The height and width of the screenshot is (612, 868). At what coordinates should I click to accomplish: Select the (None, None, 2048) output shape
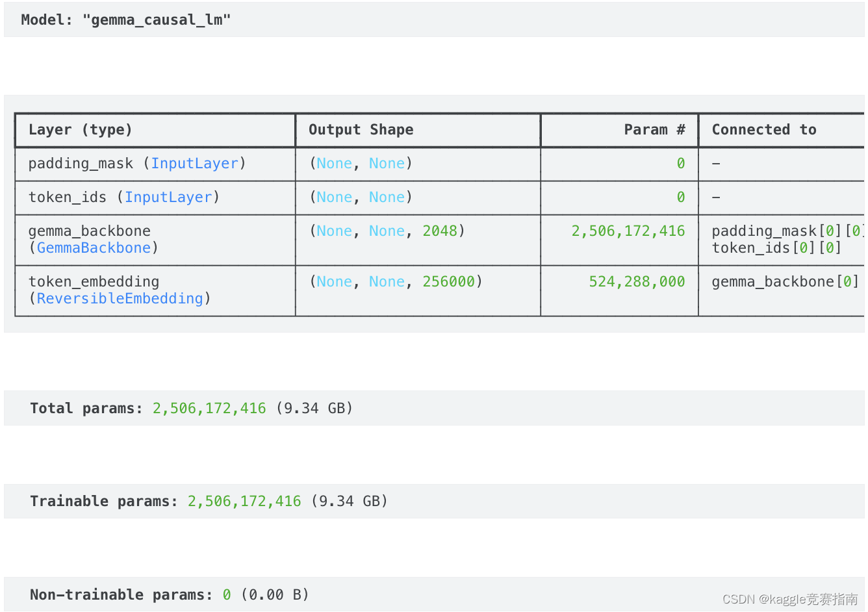click(x=387, y=231)
